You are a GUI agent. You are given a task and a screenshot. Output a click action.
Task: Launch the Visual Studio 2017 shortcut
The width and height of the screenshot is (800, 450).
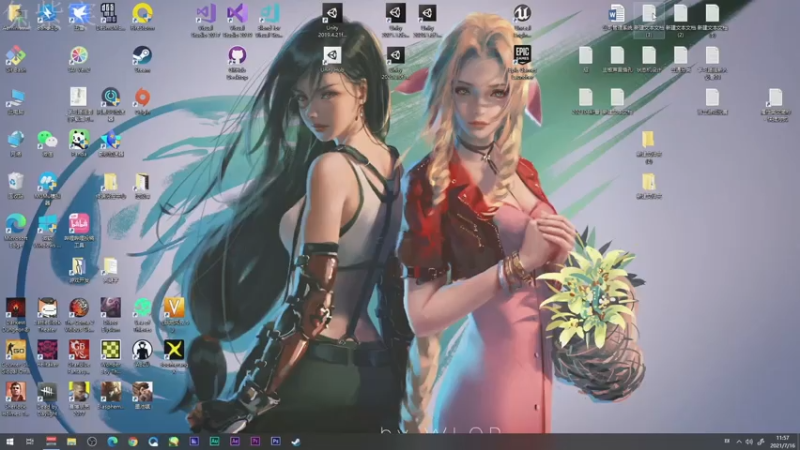(x=206, y=20)
